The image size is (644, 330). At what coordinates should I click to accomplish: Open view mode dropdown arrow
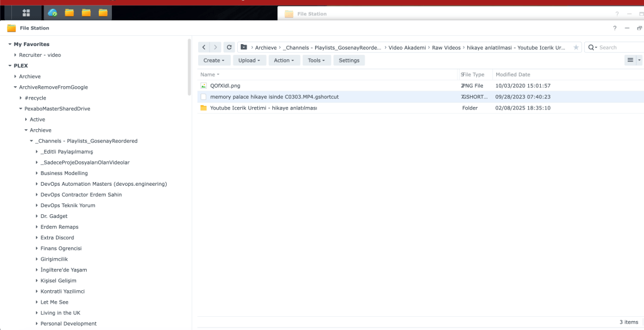(640, 60)
